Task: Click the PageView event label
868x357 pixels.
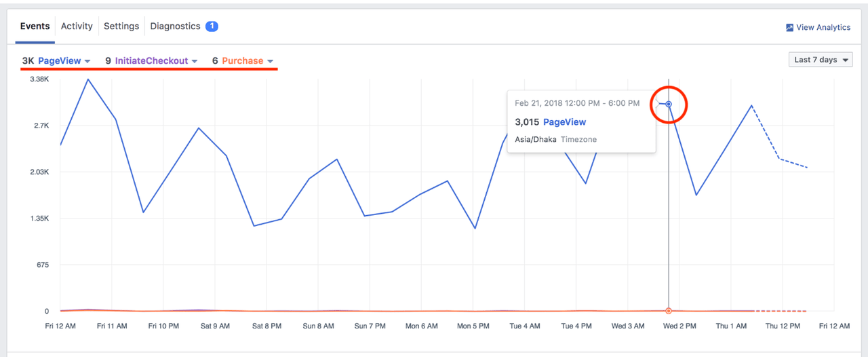Action: pos(59,61)
